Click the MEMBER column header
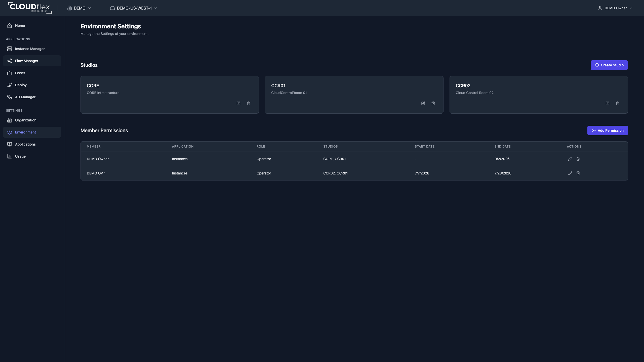 click(94, 147)
